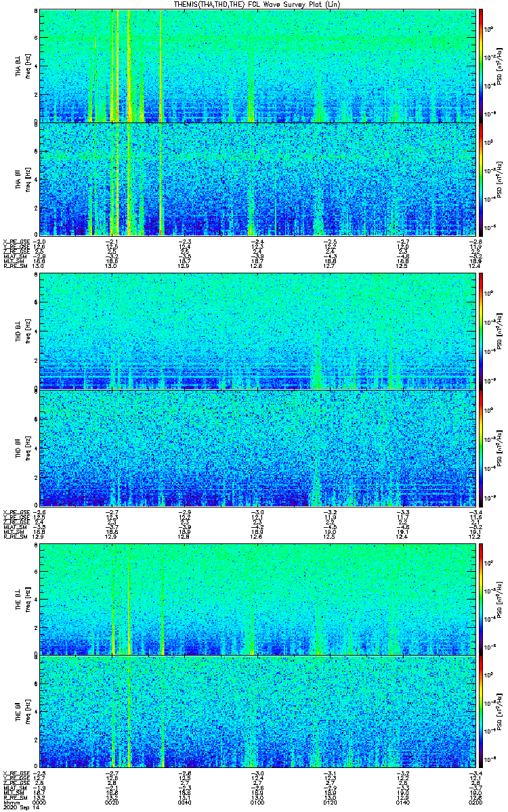The image size is (508, 812).
Task: Click the PSD color bar beside THE B∥
Action: [x=481, y=711]
